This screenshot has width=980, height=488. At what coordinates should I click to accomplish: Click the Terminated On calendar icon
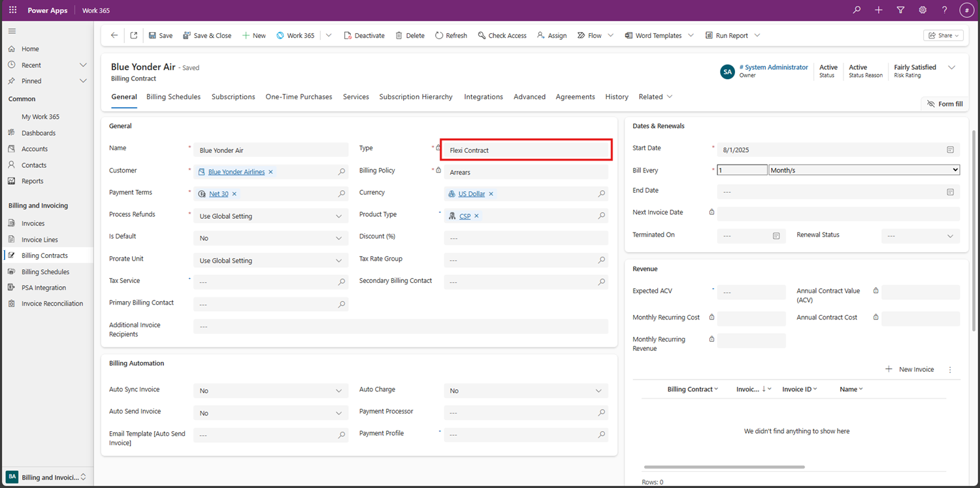click(776, 236)
